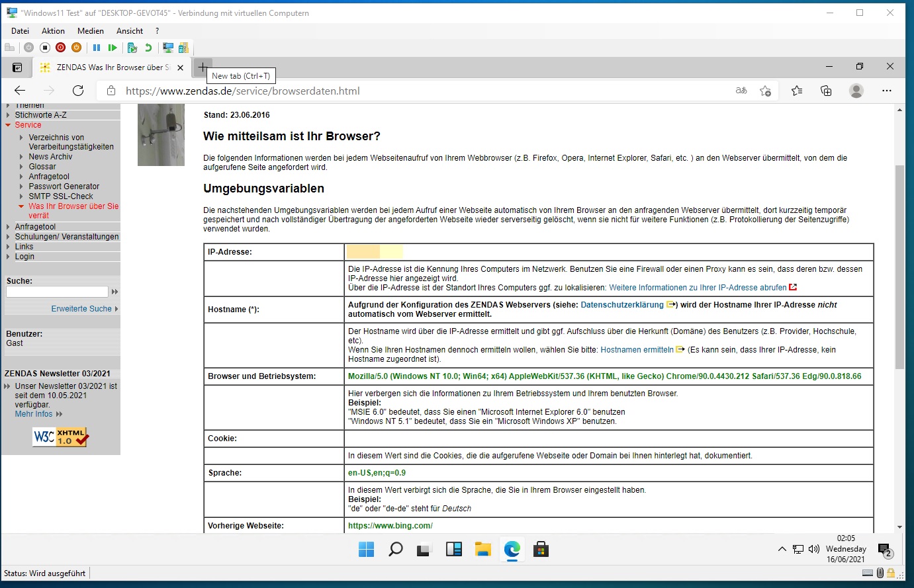Image resolution: width=914 pixels, height=588 pixels.
Task: Open Edge Settings and more (three dots) menu
Action: [887, 91]
